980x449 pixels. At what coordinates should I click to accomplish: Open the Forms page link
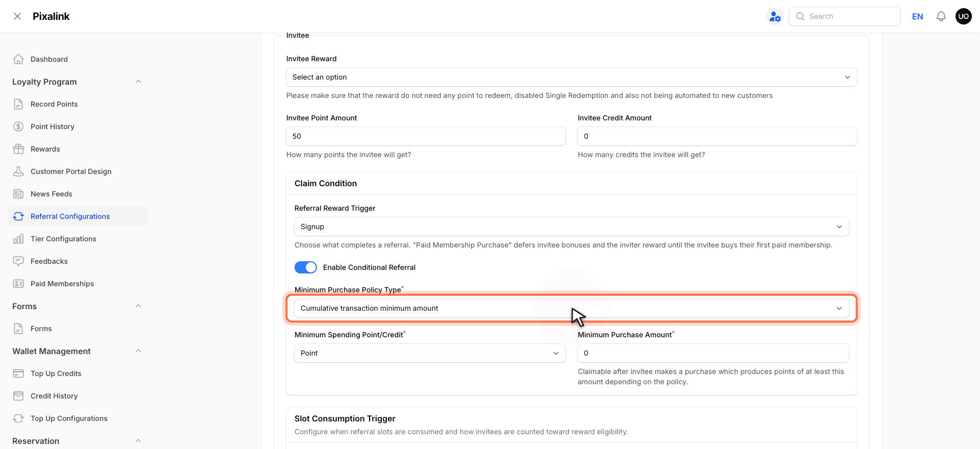(x=78, y=329)
